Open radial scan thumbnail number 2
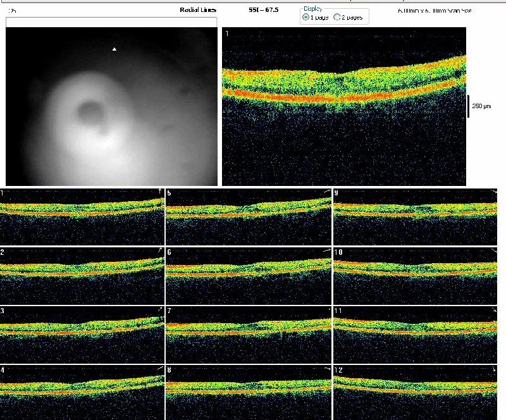Viewport: 506px width, 420px height. tap(82, 276)
